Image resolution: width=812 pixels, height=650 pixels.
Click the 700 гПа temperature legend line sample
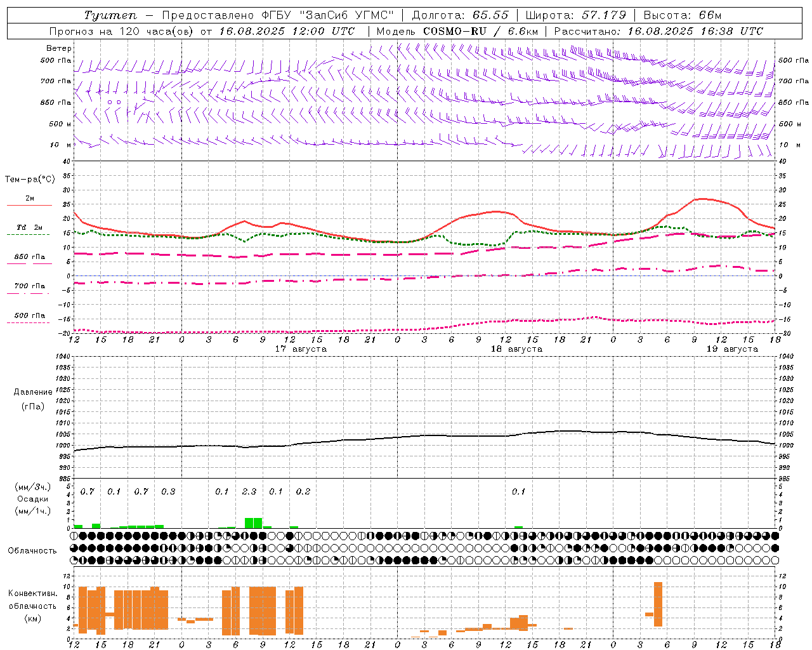28,293
